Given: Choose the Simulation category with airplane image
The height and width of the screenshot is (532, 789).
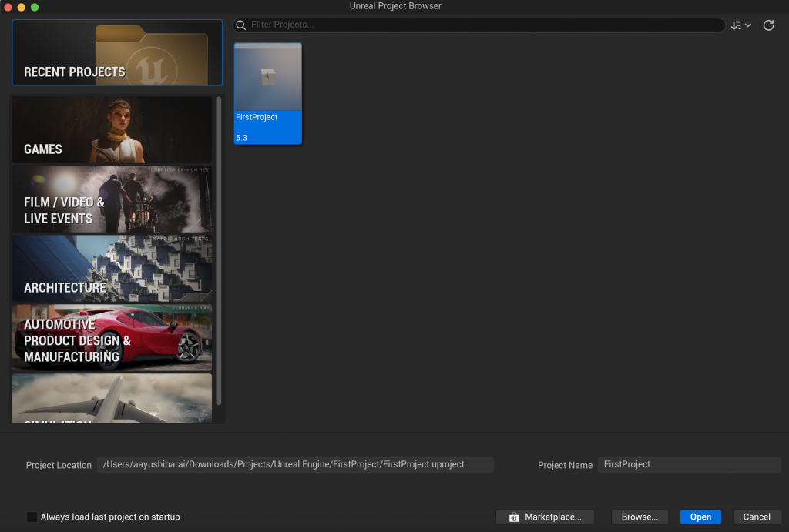Looking at the screenshot, I should coord(112,398).
